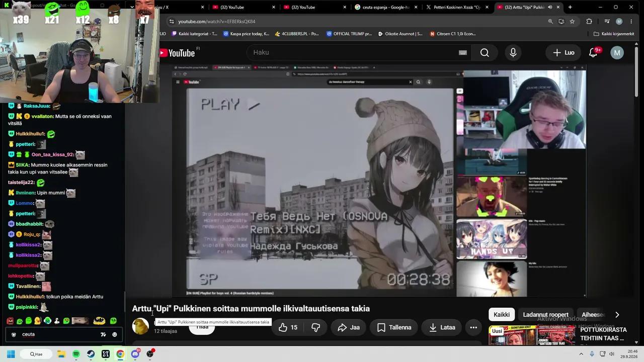Open the system volume icon in tray
The width and height of the screenshot is (644, 362).
click(x=612, y=354)
